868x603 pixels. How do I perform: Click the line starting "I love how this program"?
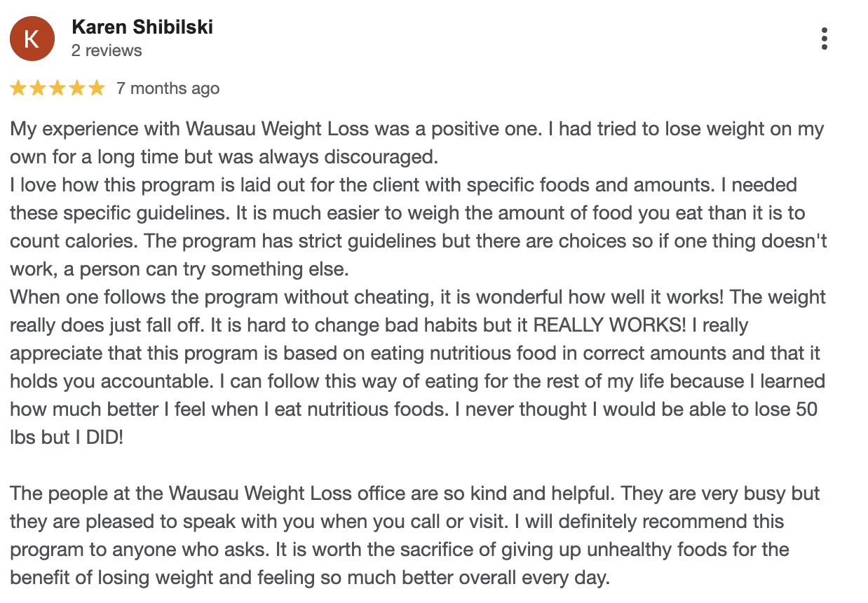click(403, 185)
